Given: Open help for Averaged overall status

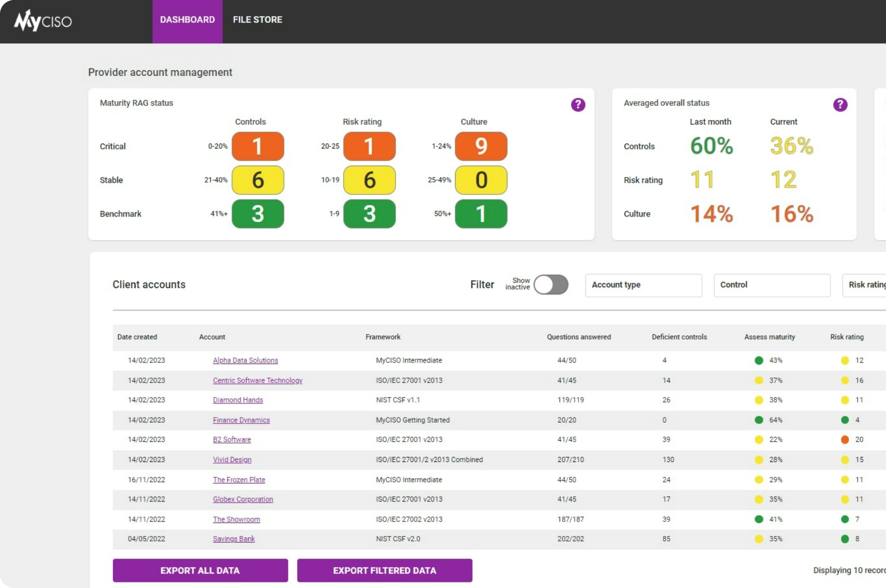Looking at the screenshot, I should (840, 104).
